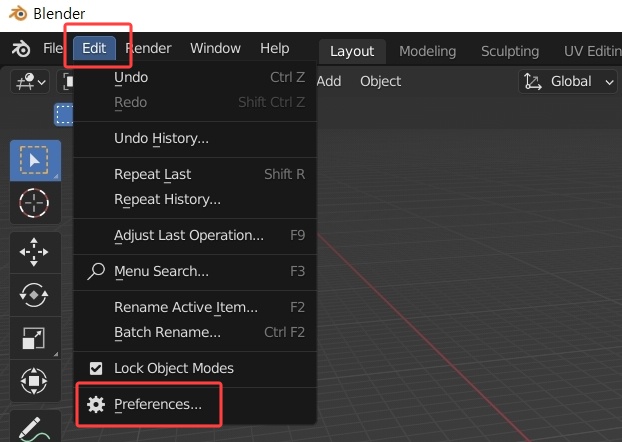Screen dimensions: 622x442
Task: Select the Select Box tool
Action: [35, 160]
